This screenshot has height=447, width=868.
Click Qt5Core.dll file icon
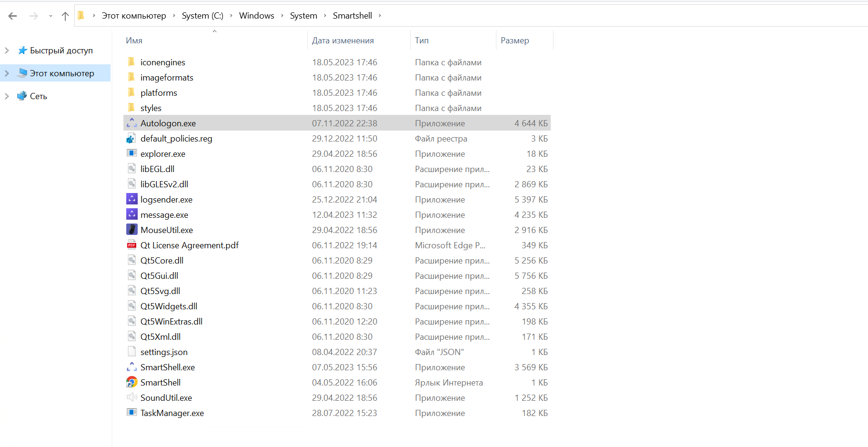(x=131, y=260)
